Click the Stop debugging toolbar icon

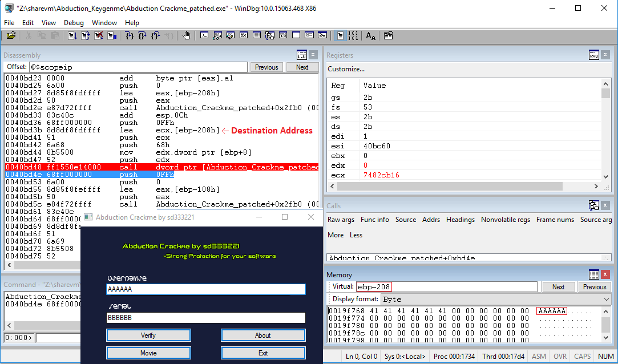(x=99, y=35)
